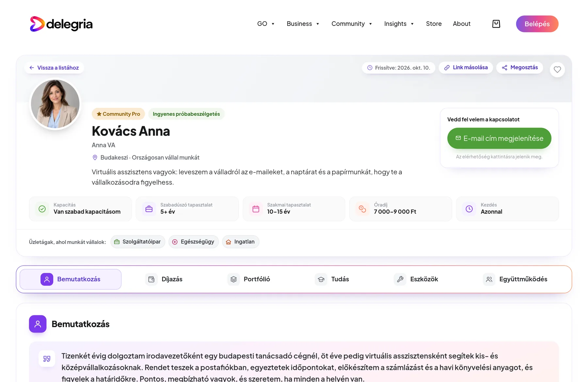Go back via Vissza a listához
The height and width of the screenshot is (382, 588).
pyautogui.click(x=54, y=68)
